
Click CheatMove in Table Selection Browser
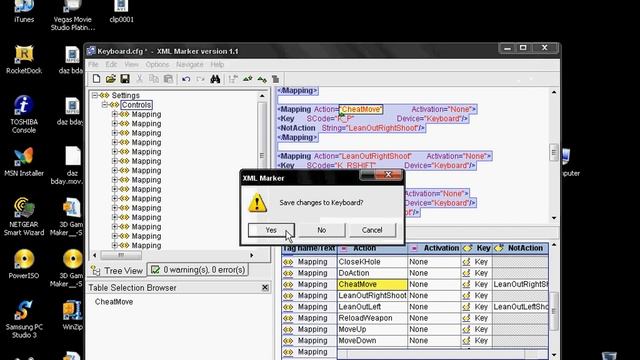click(114, 302)
